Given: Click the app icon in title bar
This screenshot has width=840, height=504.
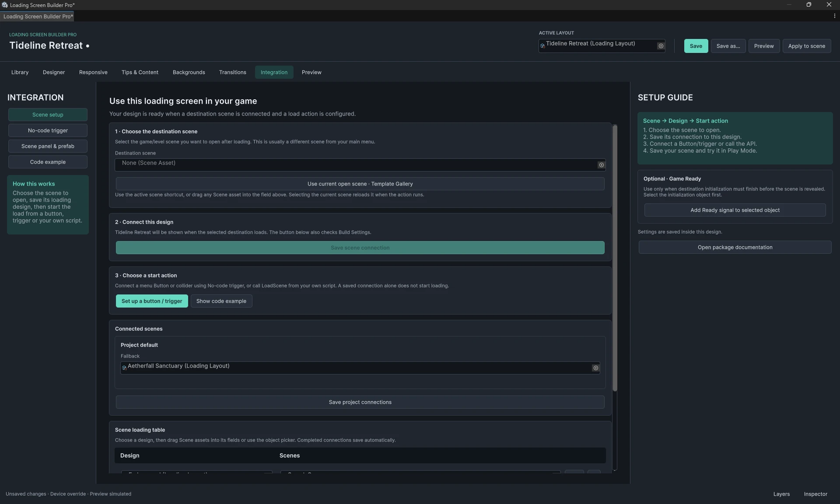Looking at the screenshot, I should point(4,5).
